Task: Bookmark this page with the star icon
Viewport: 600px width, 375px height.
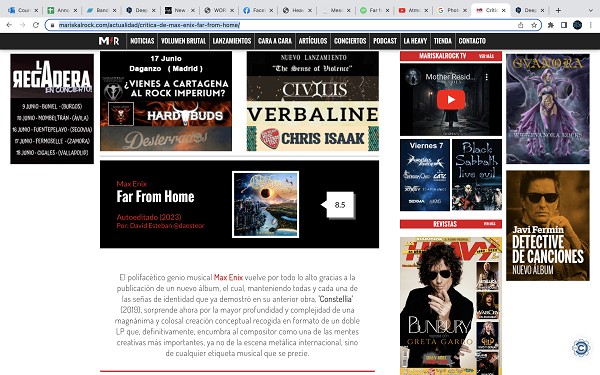Action: [534, 25]
